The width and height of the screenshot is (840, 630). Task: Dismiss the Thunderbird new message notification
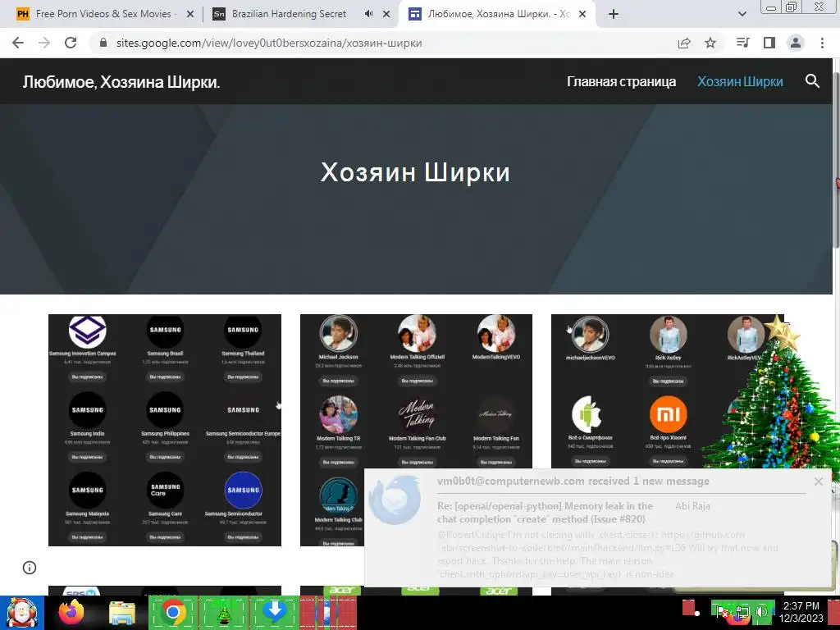[818, 482]
